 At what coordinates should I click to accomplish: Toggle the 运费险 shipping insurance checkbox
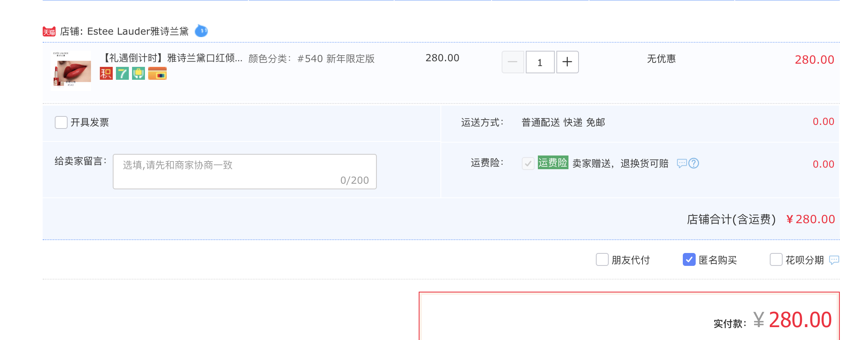(x=528, y=163)
